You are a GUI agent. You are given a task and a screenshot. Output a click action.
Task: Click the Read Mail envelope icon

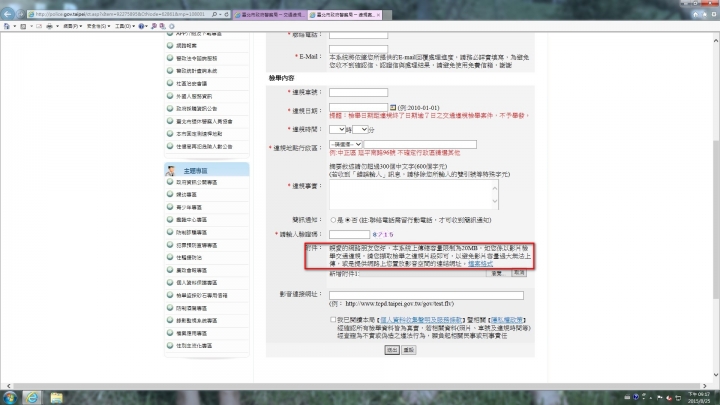tap(39, 26)
